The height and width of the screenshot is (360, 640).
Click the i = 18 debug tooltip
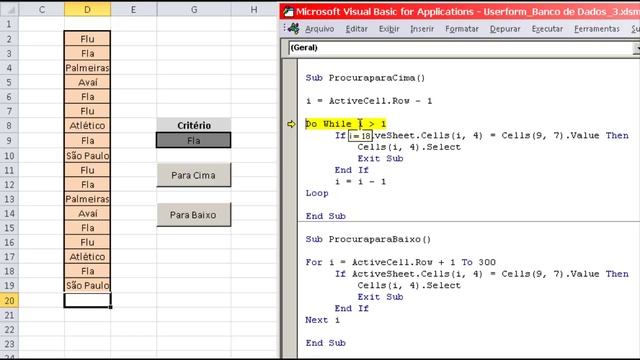click(x=360, y=136)
